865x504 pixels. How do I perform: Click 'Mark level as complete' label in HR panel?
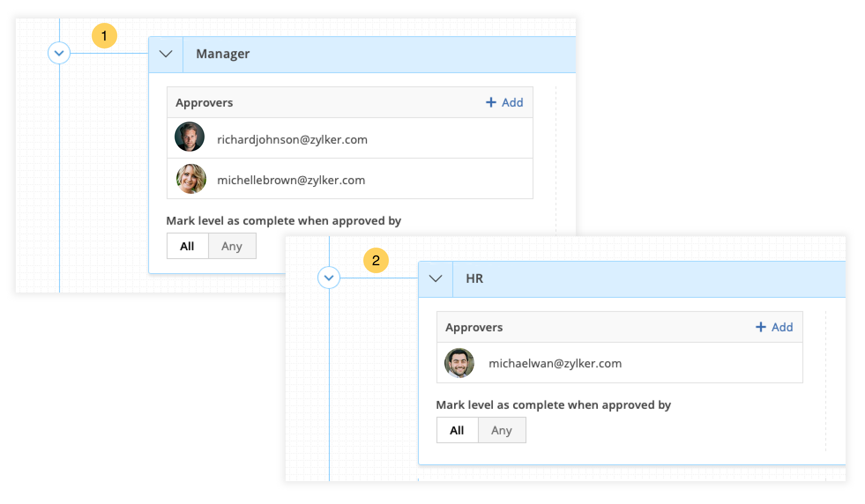pyautogui.click(x=553, y=405)
